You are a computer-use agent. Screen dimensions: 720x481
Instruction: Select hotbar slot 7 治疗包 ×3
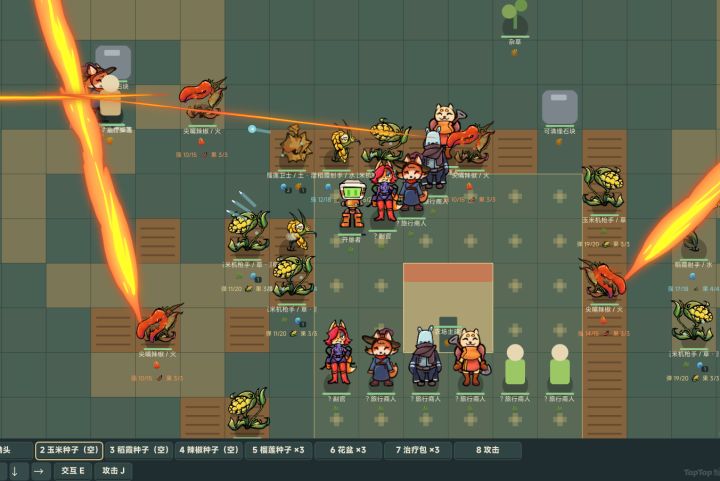click(417, 450)
